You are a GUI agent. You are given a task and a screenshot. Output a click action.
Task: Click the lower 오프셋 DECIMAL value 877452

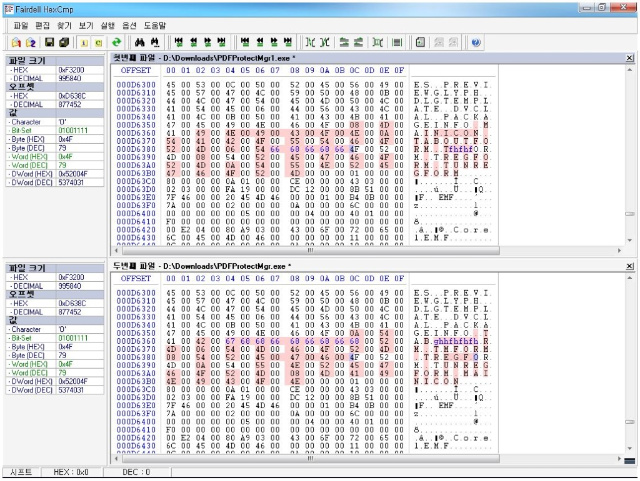coord(71,312)
